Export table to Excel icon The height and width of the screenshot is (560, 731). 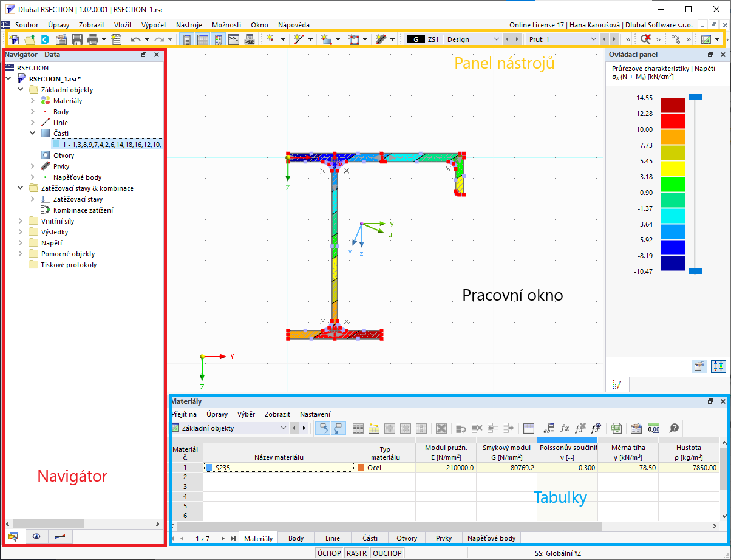(616, 428)
